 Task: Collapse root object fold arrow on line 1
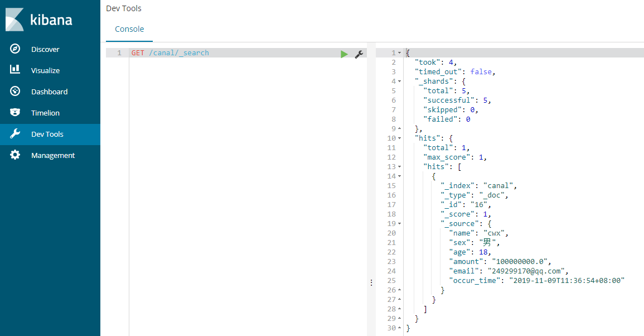click(x=400, y=53)
